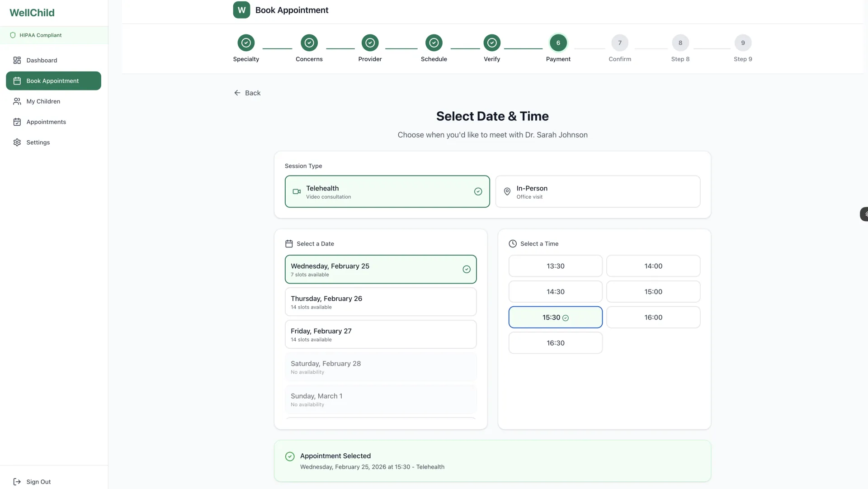
Task: Select In-Person office visit session type
Action: coord(598,192)
